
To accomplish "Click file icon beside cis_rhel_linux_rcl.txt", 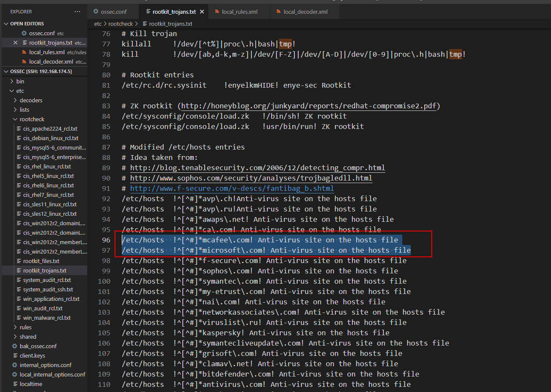I will [x=18, y=166].
